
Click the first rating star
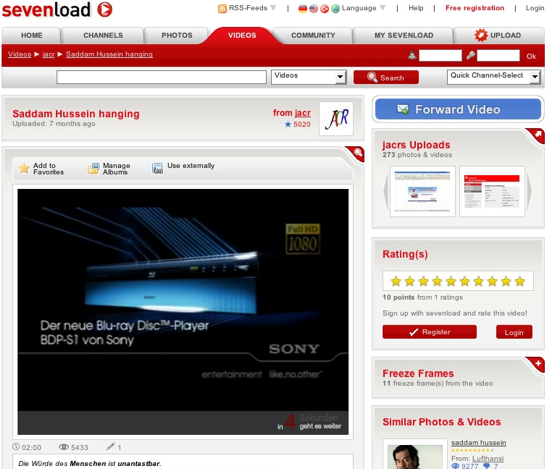(x=396, y=281)
